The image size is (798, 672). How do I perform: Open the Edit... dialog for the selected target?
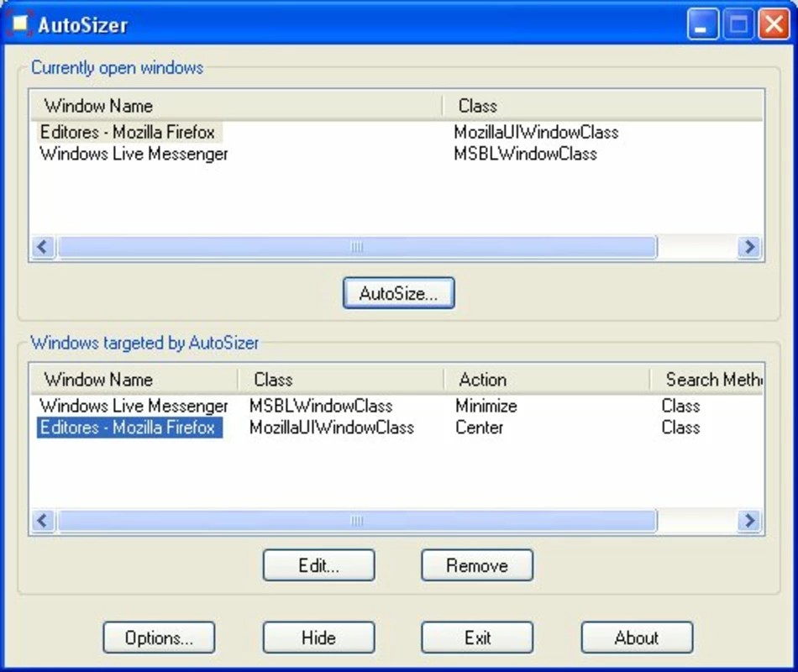(318, 565)
